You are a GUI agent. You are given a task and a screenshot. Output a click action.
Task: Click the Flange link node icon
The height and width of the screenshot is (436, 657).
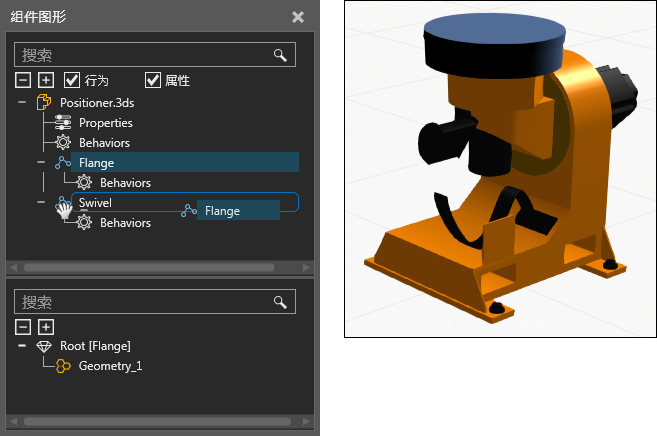(63, 162)
